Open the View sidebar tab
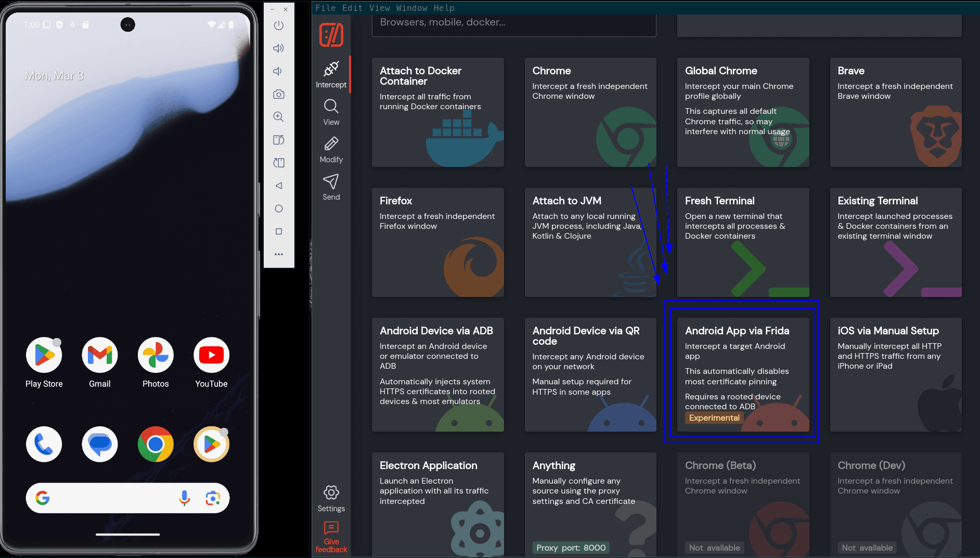This screenshot has height=558, width=980. [331, 112]
